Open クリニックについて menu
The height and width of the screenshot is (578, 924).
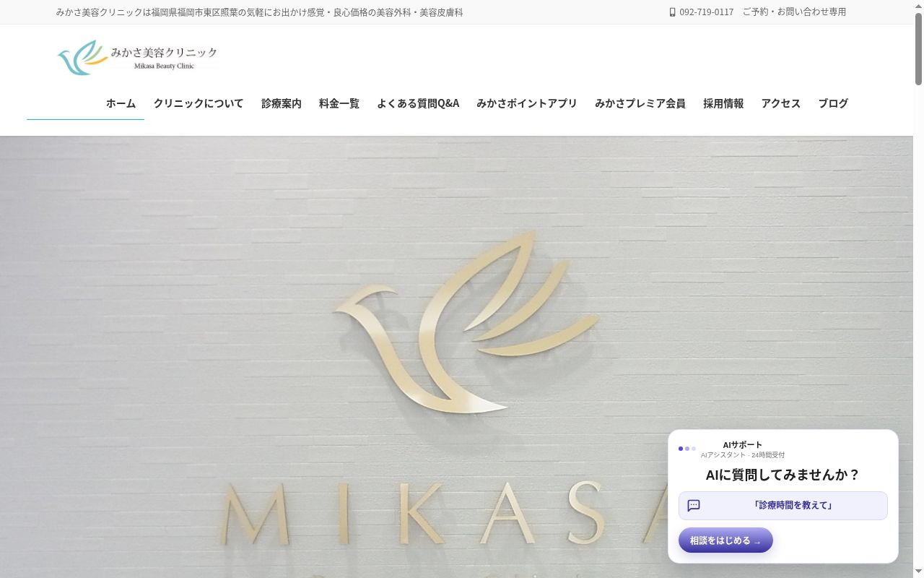coord(199,103)
